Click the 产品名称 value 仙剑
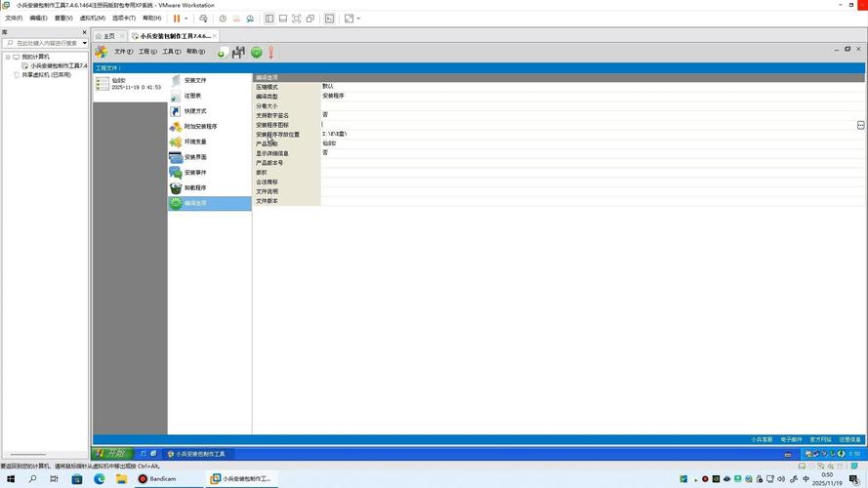This screenshot has width=868, height=488. coord(329,143)
